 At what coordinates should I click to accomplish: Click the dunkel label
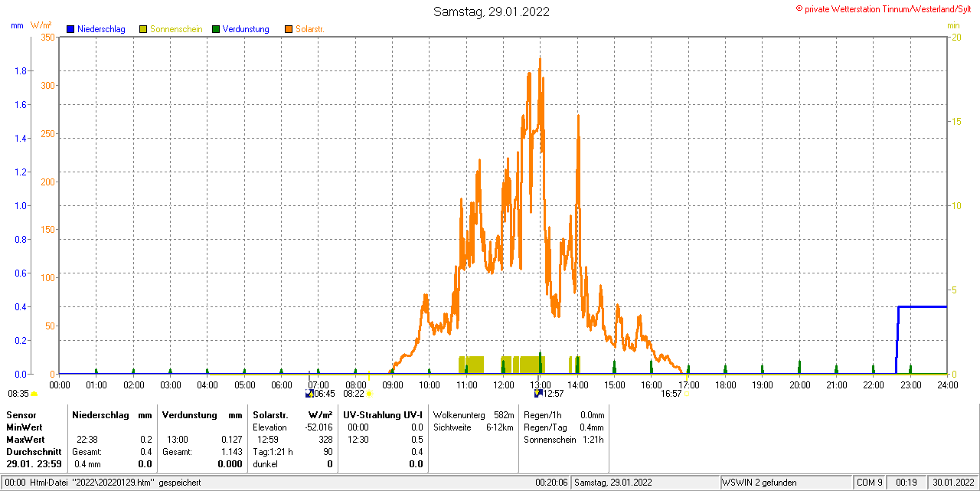(x=265, y=464)
